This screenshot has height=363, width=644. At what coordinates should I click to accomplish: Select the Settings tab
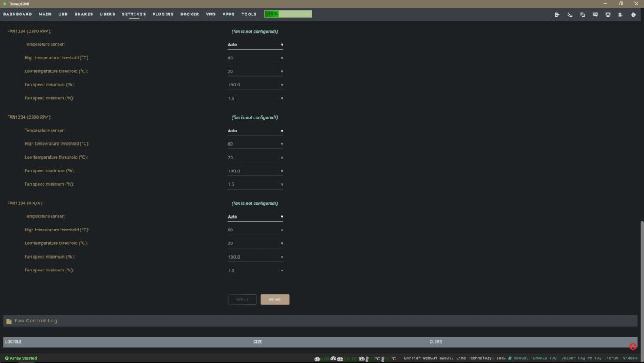[x=134, y=14]
